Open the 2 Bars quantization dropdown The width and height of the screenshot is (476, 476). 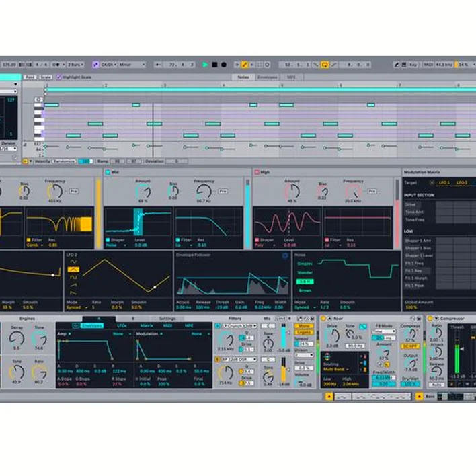tap(75, 65)
